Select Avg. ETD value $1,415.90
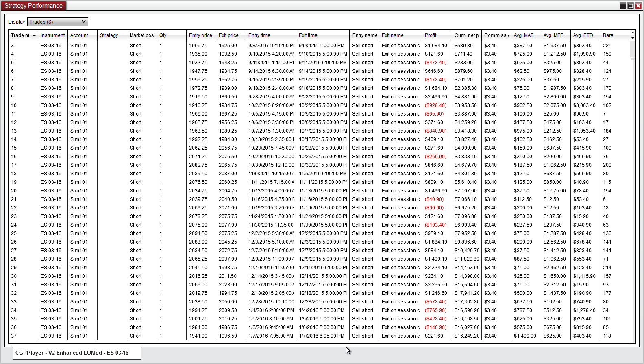The image size is (644, 364). point(584,276)
